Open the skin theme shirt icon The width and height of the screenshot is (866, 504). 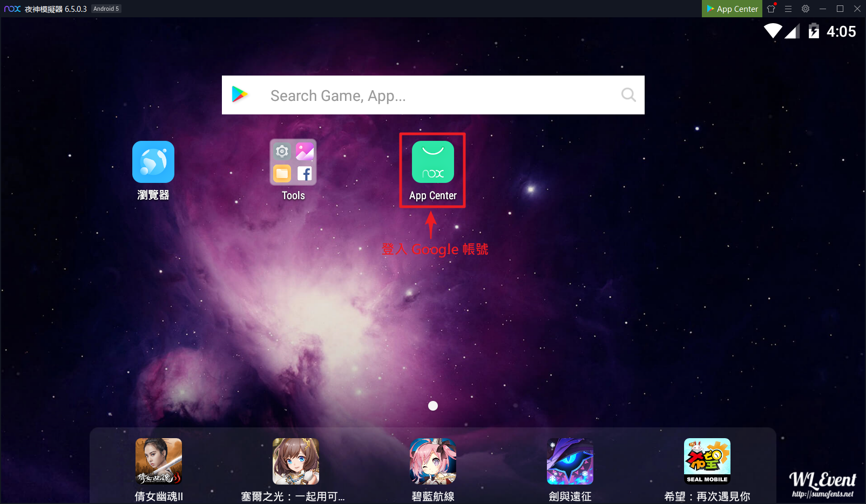point(771,9)
